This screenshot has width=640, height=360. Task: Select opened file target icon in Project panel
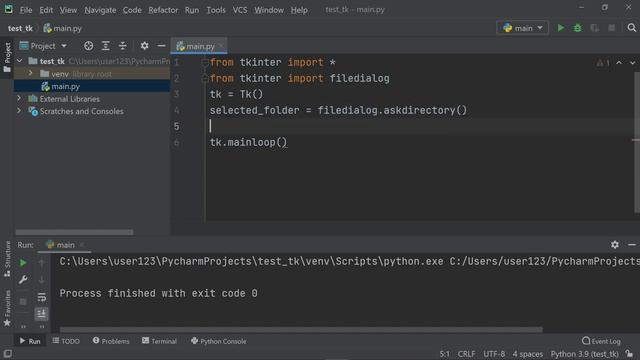coord(89,46)
